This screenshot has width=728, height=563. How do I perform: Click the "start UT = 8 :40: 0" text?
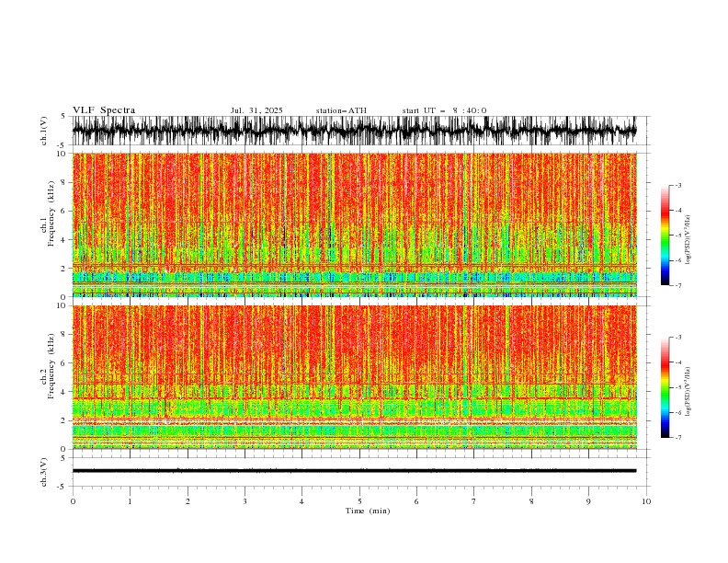[444, 110]
